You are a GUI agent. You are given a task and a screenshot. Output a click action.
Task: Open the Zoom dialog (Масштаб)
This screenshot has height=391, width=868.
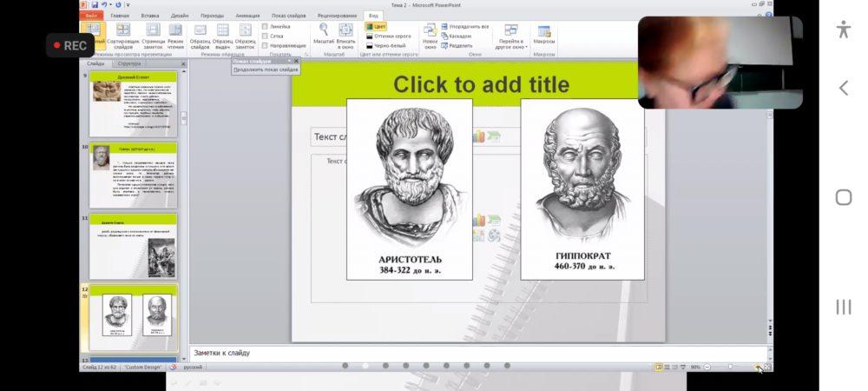coord(324,35)
